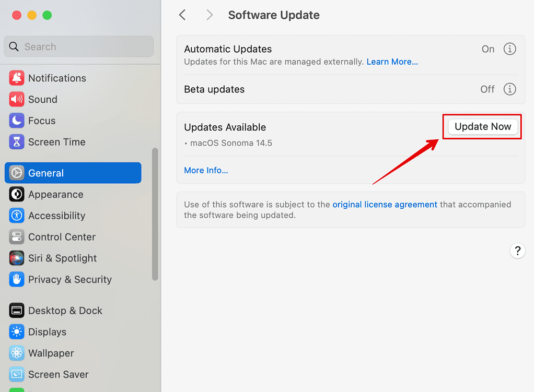Open Siri & Spotlight icon
This screenshot has height=392, width=534.
point(17,258)
